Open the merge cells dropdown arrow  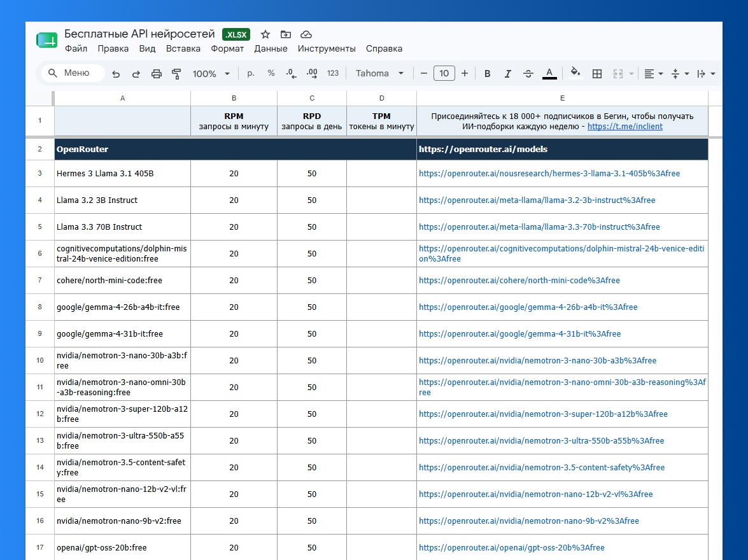pyautogui.click(x=632, y=74)
